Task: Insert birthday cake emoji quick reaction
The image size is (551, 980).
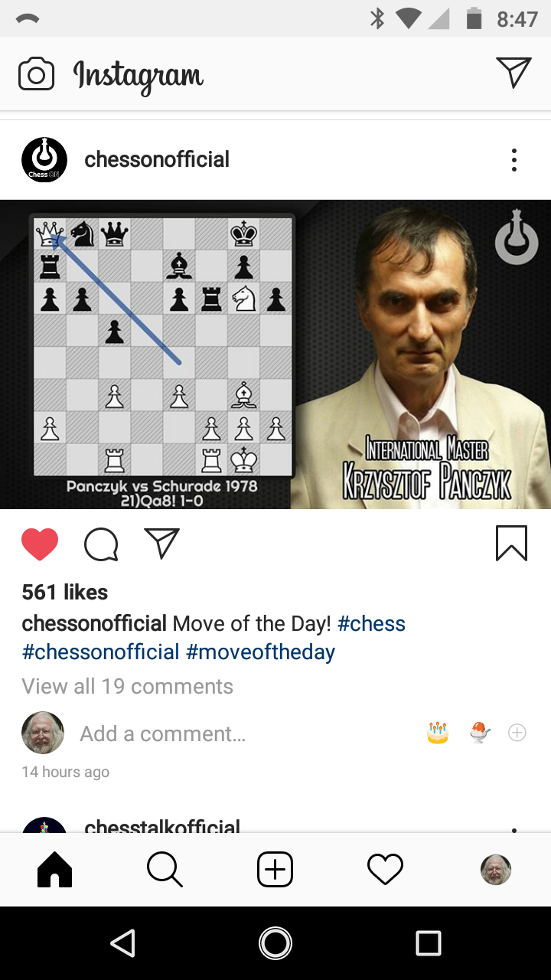Action: [437, 733]
